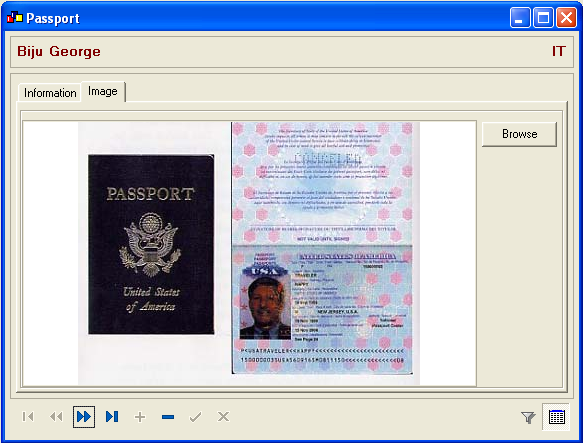Click the IT department label
Screen dimensions: 583x443
click(x=558, y=51)
